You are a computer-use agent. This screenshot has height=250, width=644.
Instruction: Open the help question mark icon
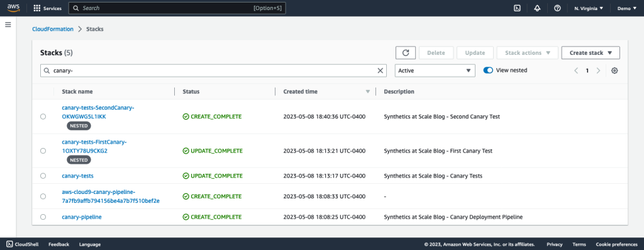(557, 8)
